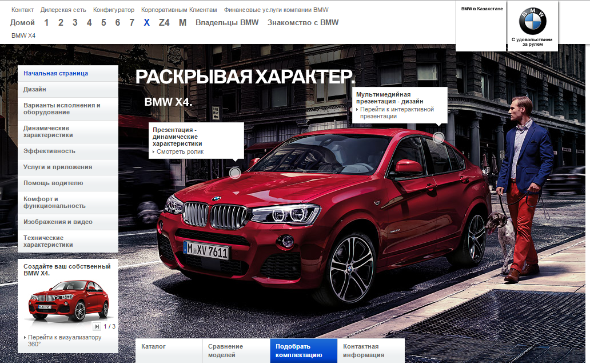Click Мультимедийная презентация - дизайн tooltip title
Screen dimensions: 590x364
point(390,98)
